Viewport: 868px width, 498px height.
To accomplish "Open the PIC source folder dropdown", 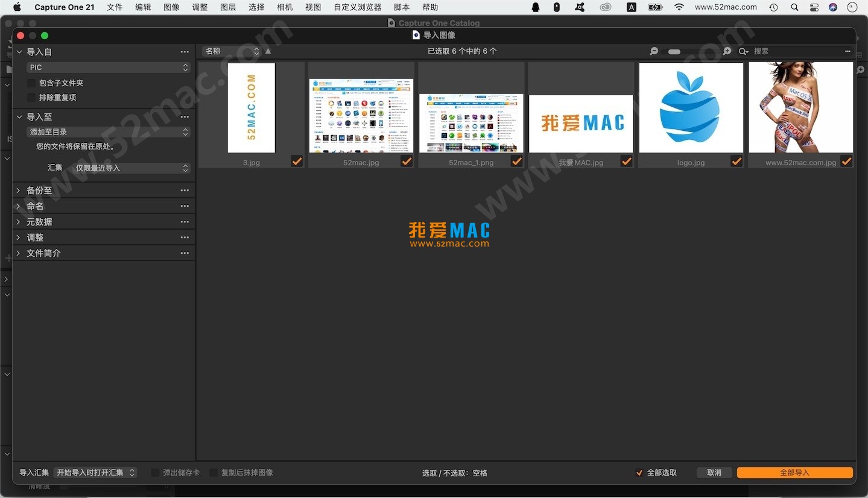I will click(x=109, y=68).
